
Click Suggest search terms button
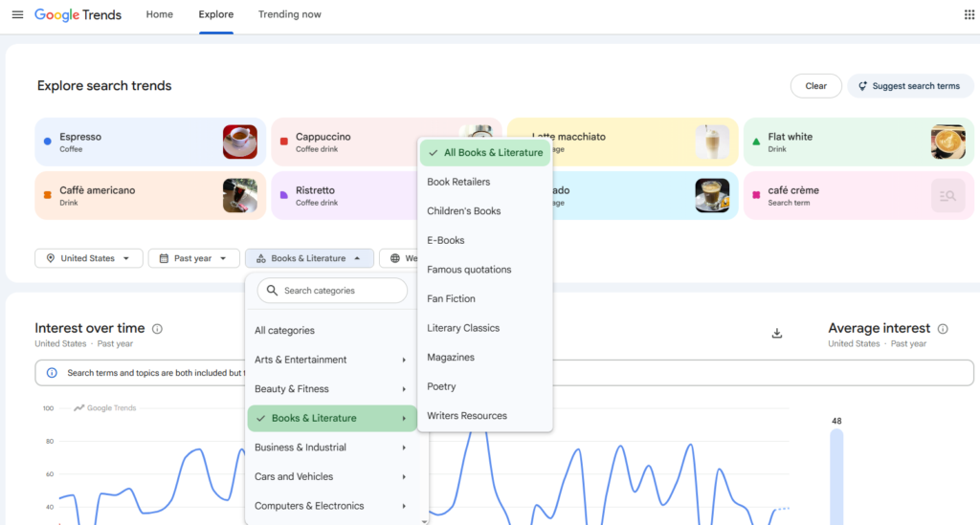[910, 86]
